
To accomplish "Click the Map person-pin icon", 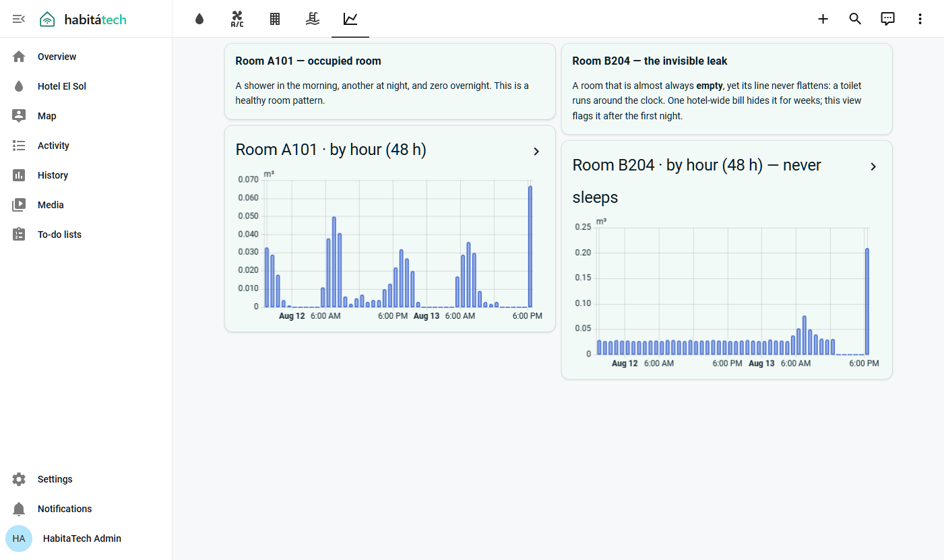I will [19, 116].
